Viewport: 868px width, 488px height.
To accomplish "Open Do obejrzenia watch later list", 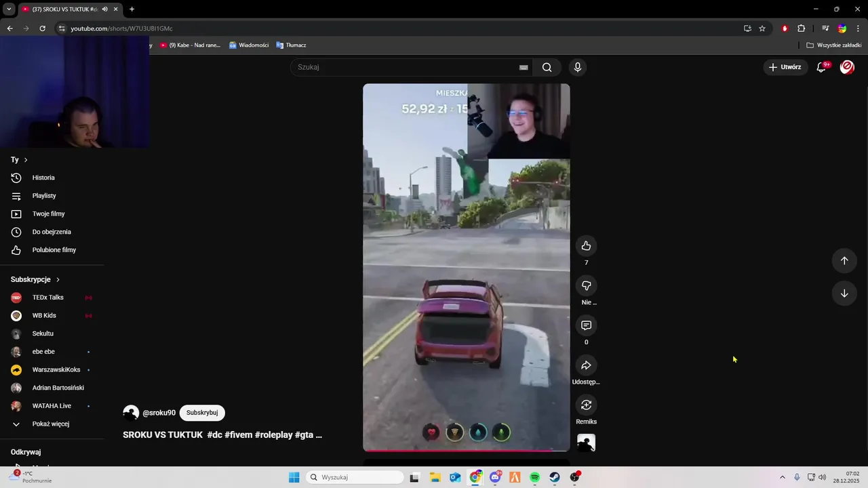I will click(x=52, y=232).
